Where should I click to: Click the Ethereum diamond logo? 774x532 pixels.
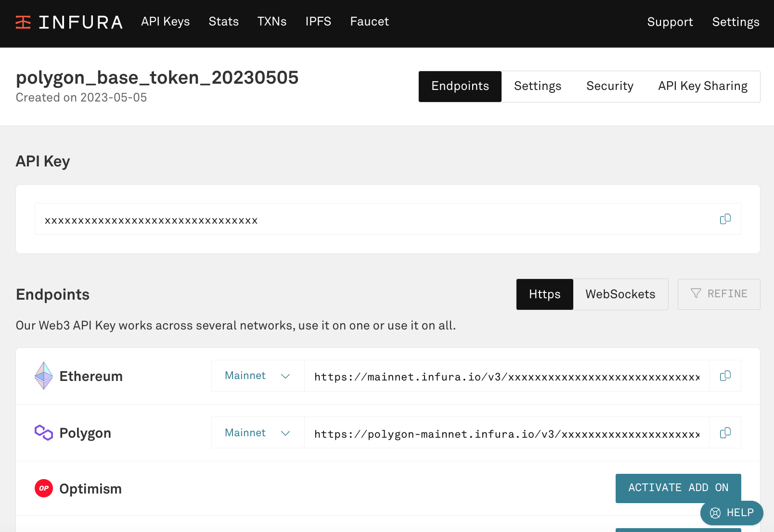[44, 376]
